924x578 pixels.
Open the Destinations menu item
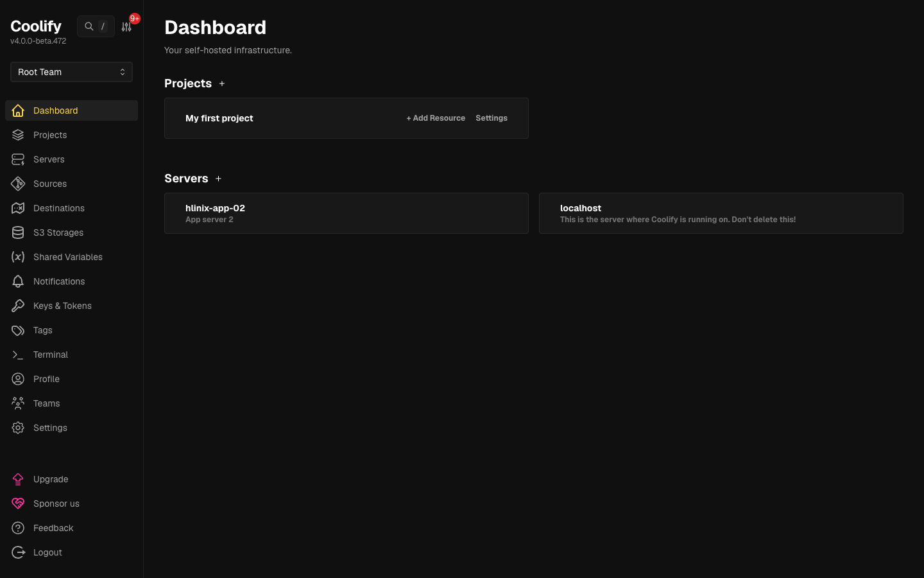click(71, 208)
